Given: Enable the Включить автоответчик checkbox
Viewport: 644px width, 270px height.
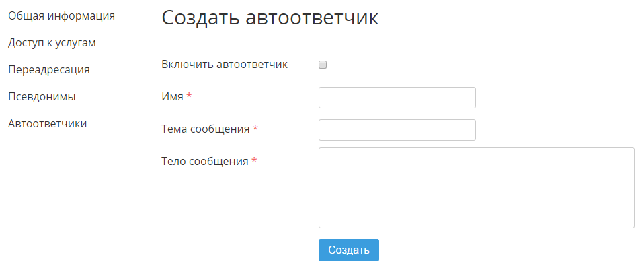Looking at the screenshot, I should click(x=323, y=65).
